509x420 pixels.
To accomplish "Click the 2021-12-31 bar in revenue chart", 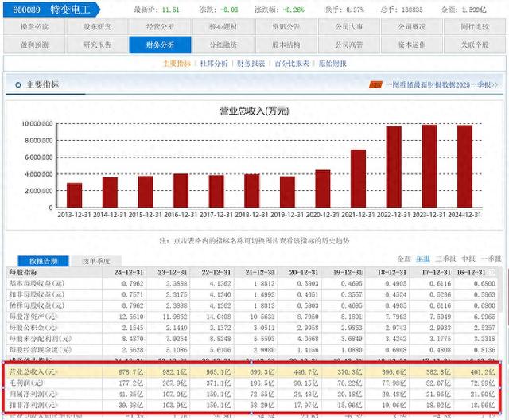I will pyautogui.click(x=358, y=178).
